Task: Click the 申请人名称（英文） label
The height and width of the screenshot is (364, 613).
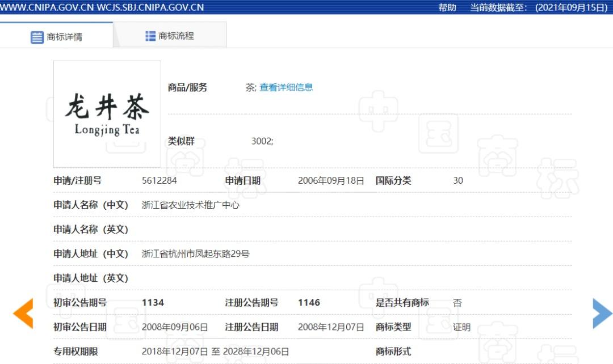Action: 91,229
